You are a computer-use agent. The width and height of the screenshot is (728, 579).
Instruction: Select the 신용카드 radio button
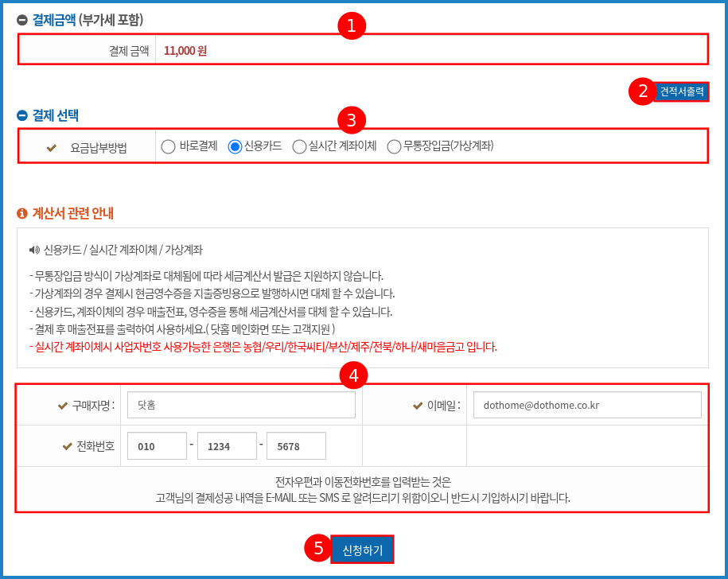[235, 146]
